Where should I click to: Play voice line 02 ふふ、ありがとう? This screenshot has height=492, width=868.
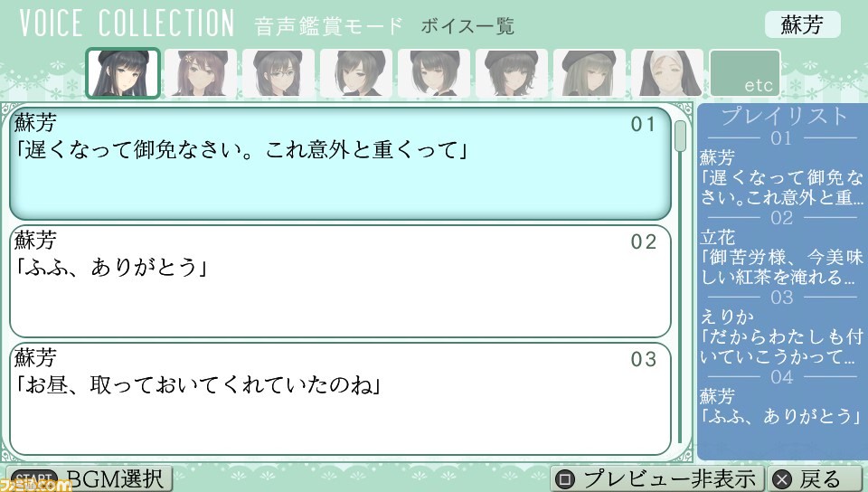[341, 281]
